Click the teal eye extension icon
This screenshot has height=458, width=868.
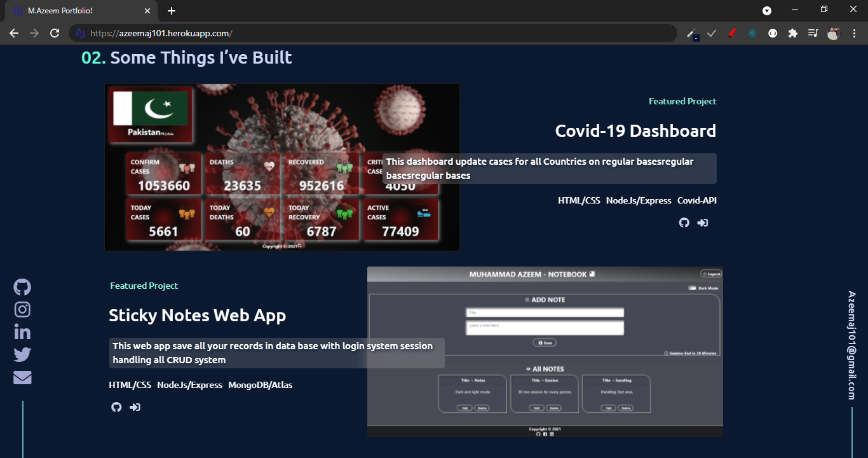(752, 33)
